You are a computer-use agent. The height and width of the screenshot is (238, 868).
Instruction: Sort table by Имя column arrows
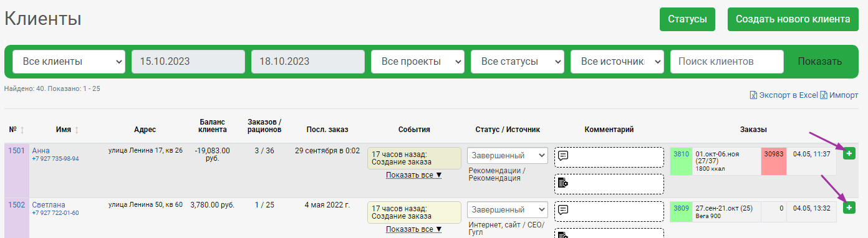pos(77,130)
